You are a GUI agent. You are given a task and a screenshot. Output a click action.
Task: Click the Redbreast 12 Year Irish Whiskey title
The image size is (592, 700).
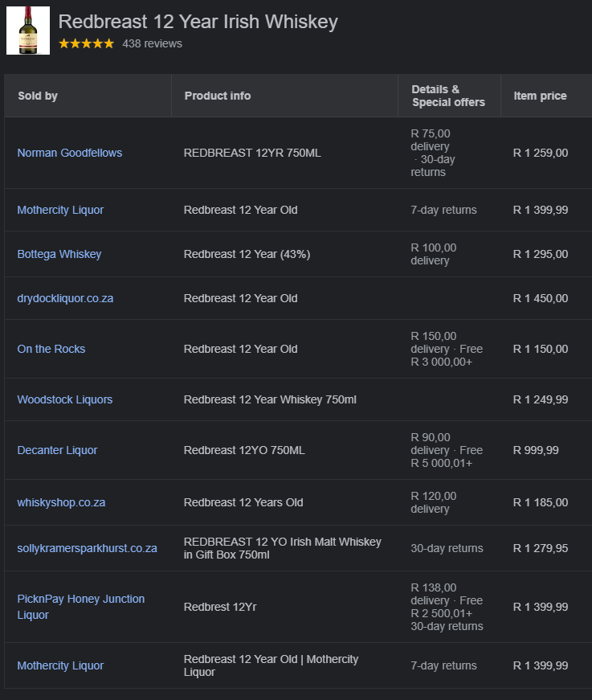[x=198, y=22]
